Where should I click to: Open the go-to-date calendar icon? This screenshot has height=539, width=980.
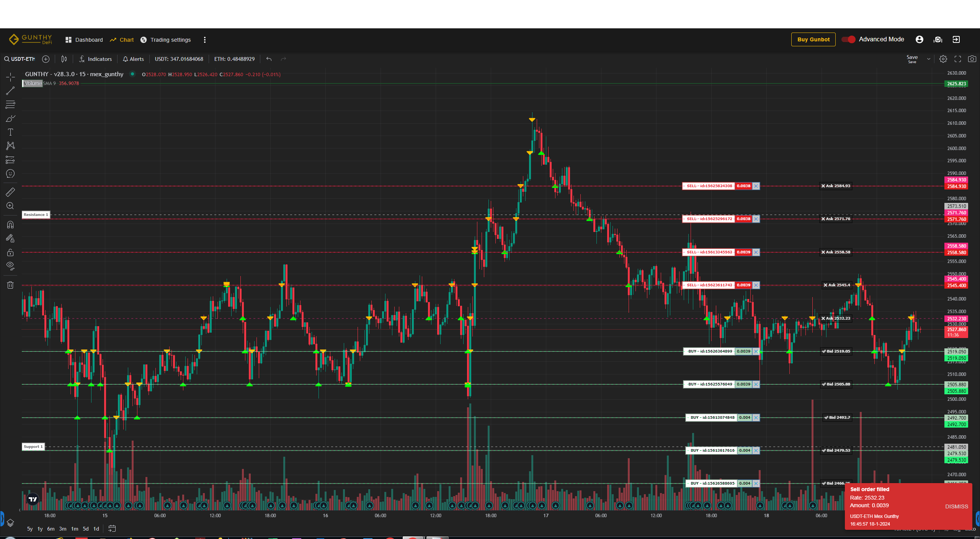point(112,529)
